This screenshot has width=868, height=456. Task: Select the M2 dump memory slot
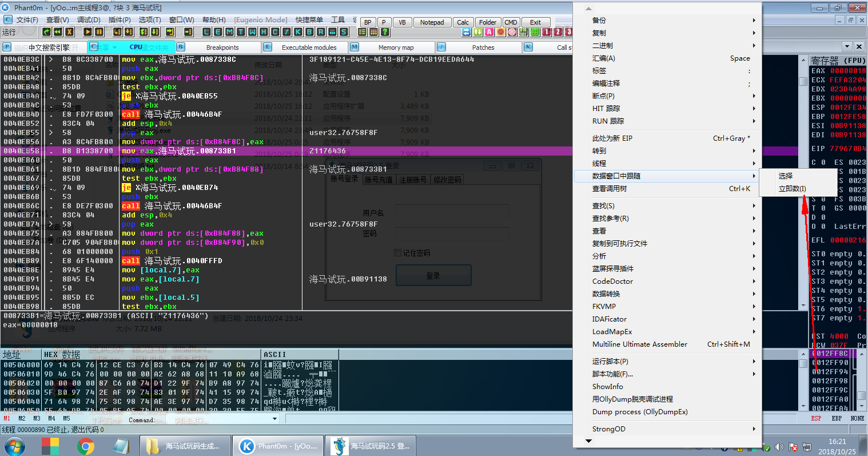pos(22,419)
